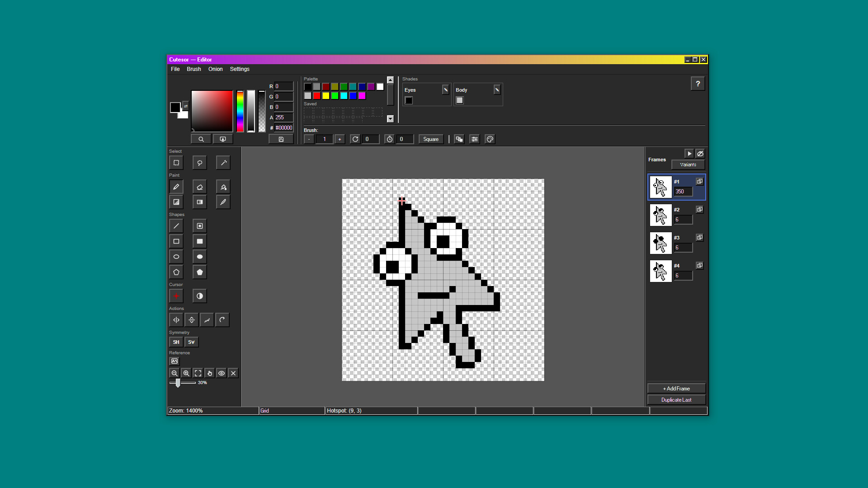Select the filled polygon shape tool

(x=200, y=272)
